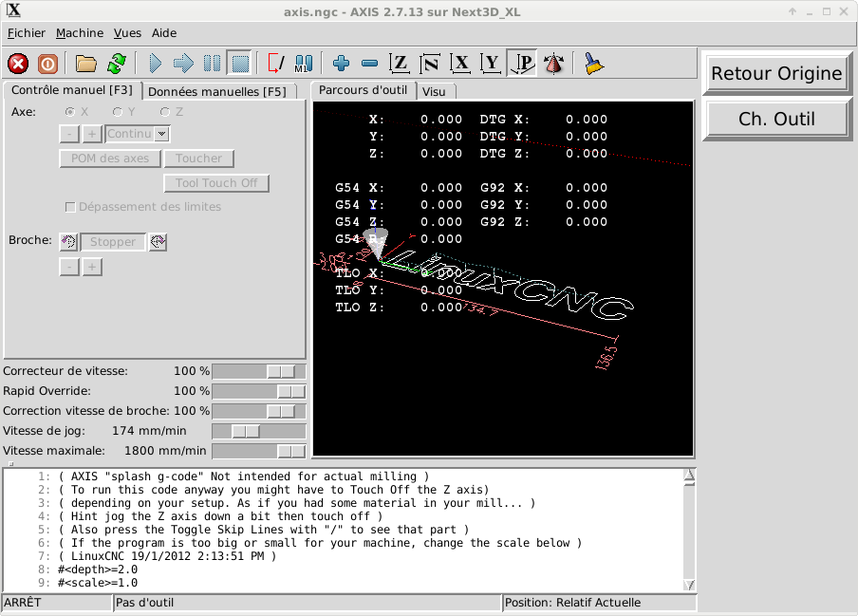Switch to front view Y icon
This screenshot has width=858, height=616.
[x=491, y=64]
